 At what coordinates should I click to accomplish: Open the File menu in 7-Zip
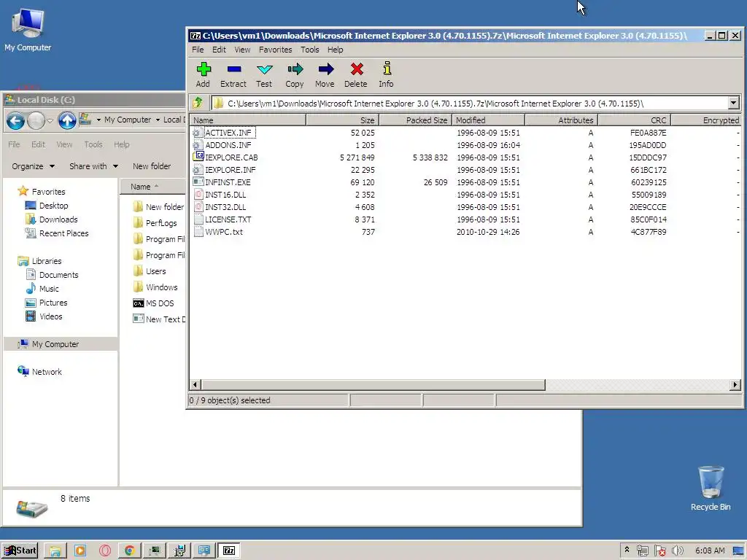pyautogui.click(x=198, y=50)
